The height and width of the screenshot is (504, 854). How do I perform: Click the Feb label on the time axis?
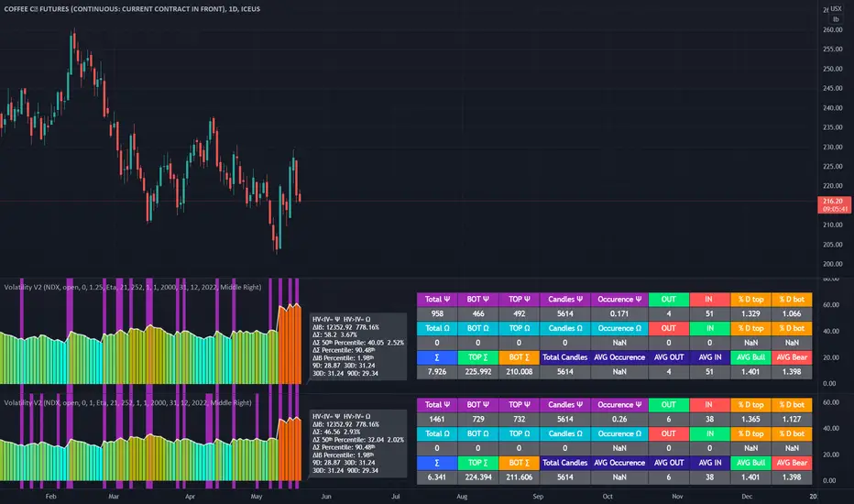point(50,497)
